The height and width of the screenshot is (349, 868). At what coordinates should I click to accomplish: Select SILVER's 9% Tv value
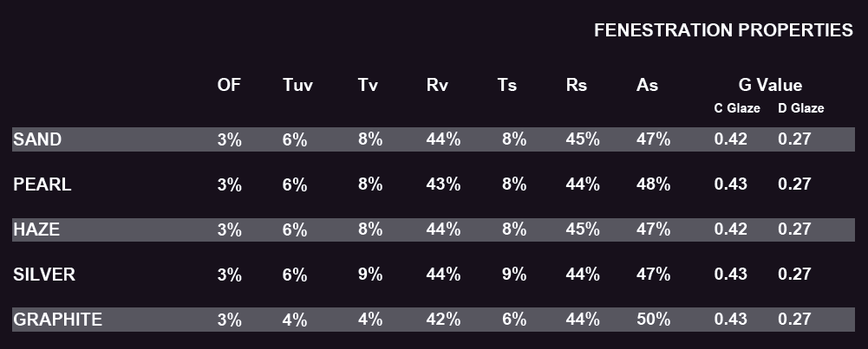[x=369, y=275]
